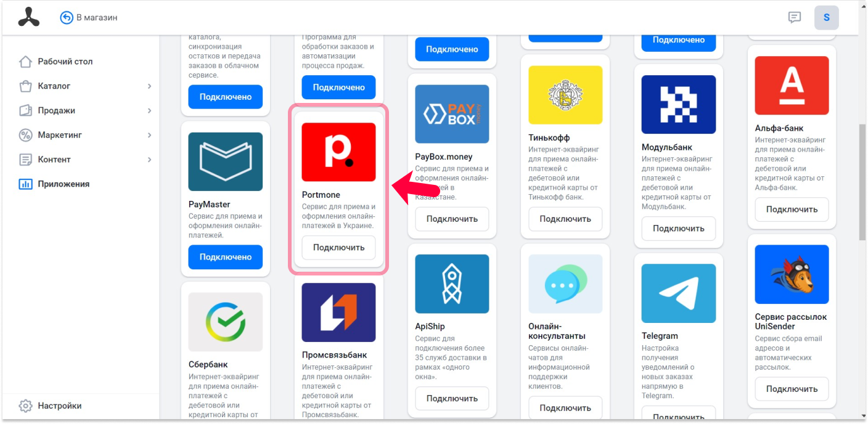Click the Контент document icon
Image resolution: width=868 pixels, height=424 pixels.
click(25, 160)
